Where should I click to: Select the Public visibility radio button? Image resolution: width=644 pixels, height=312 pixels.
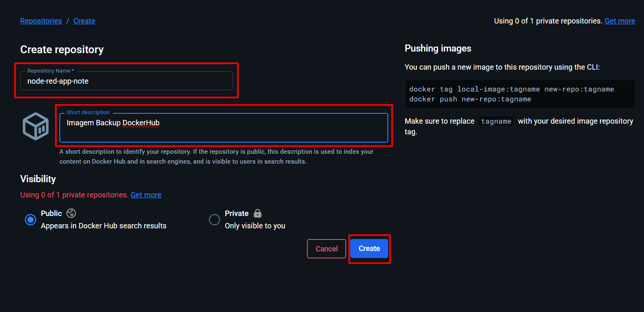30,220
